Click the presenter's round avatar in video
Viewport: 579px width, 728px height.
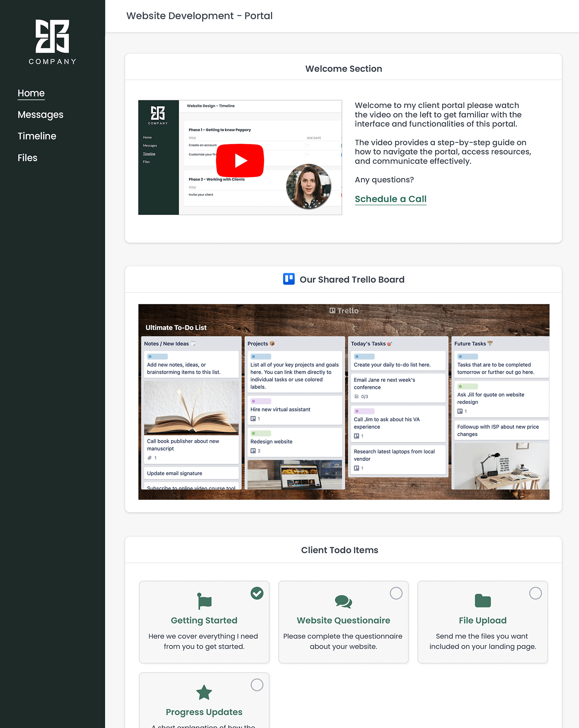(x=309, y=186)
